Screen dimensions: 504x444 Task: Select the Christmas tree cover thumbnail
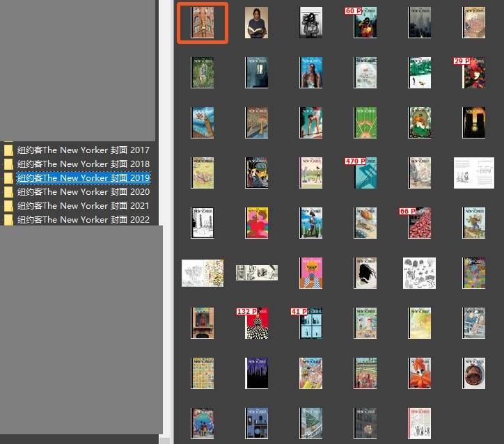click(x=310, y=423)
